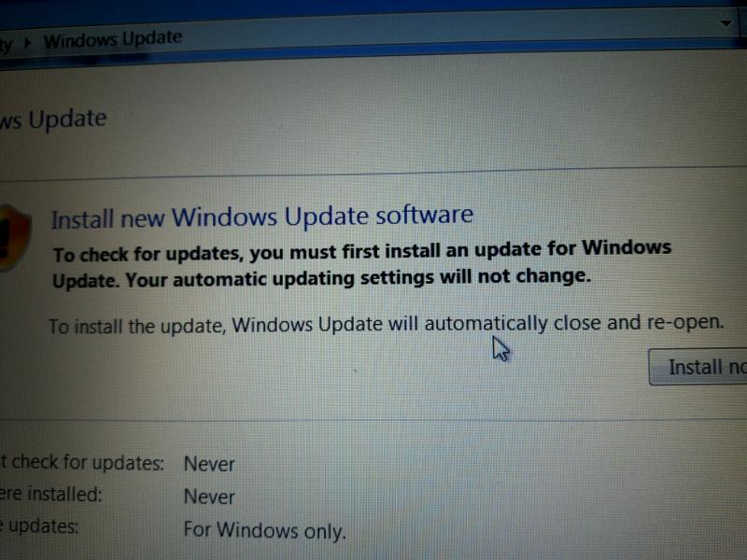747x560 pixels.
Task: Click the truncated 'ws Update' page title
Action: pyautogui.click(x=53, y=119)
